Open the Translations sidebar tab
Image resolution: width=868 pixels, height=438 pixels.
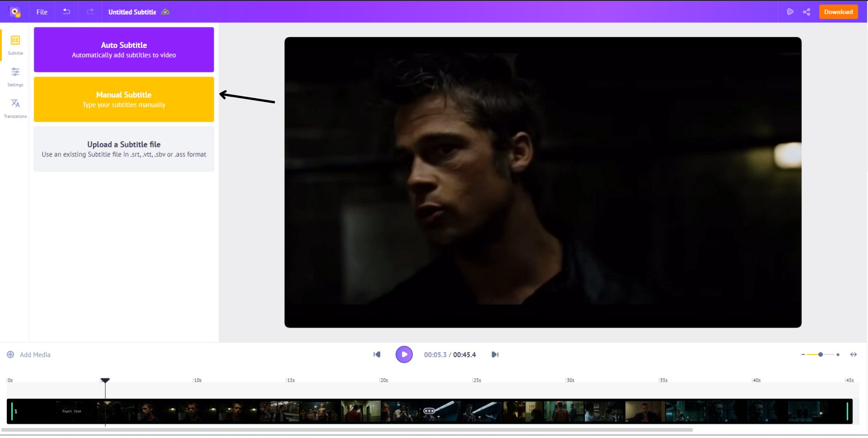[15, 108]
